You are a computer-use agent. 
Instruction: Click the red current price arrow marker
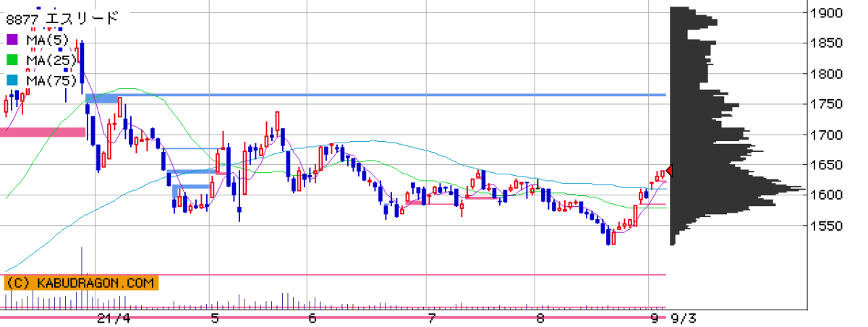coord(669,171)
